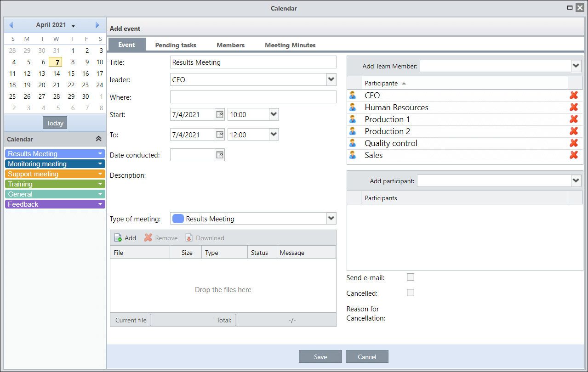Open the Meeting Minutes tab

(x=290, y=45)
